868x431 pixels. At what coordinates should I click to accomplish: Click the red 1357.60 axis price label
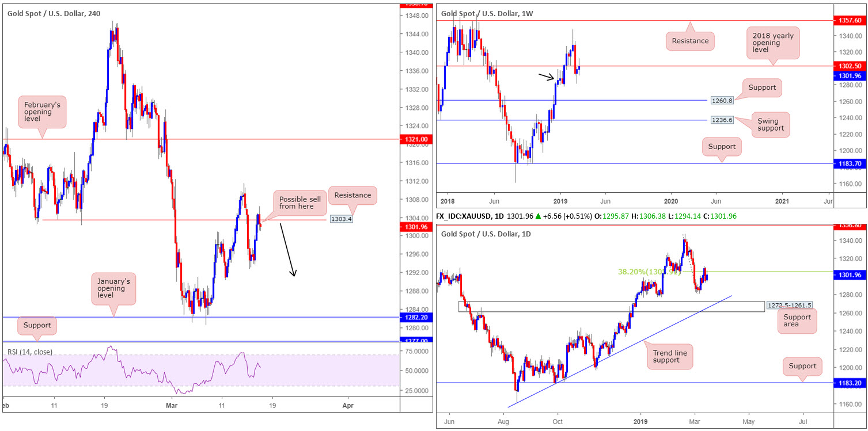[x=850, y=20]
